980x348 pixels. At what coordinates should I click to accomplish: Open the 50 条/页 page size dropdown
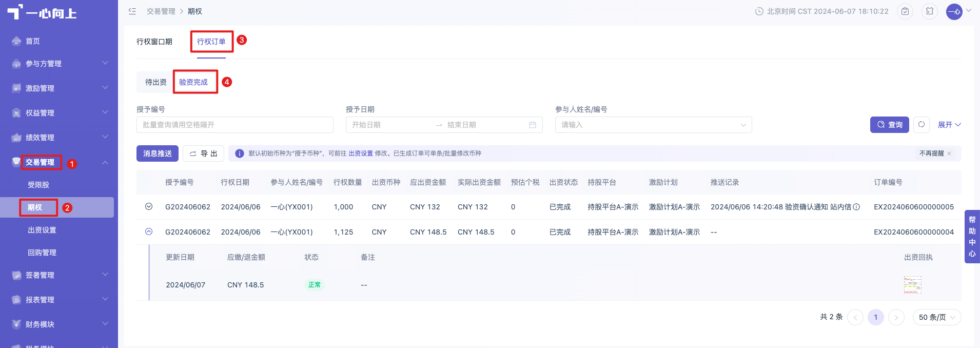click(x=937, y=317)
